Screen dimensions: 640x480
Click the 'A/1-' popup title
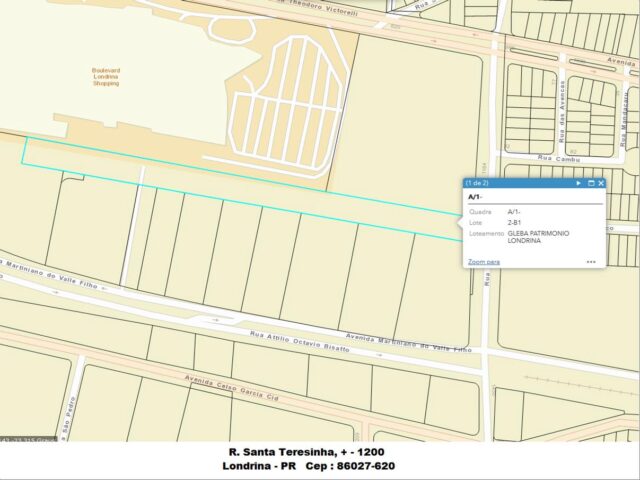[x=475, y=197]
